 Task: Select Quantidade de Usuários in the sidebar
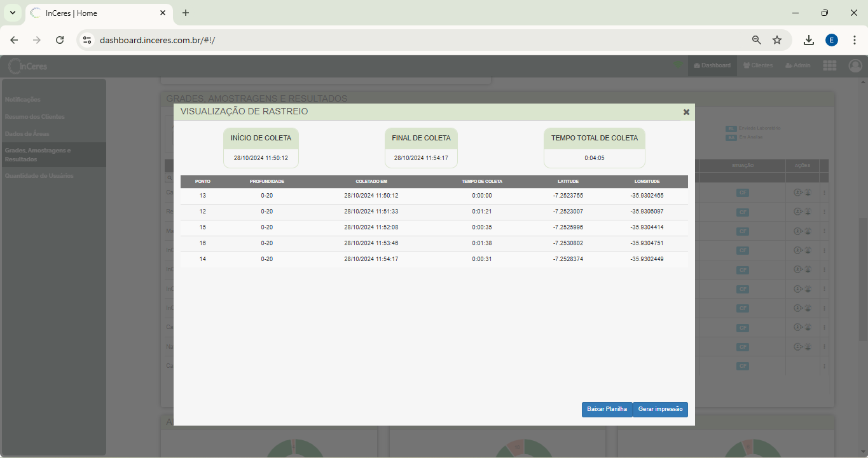point(39,176)
